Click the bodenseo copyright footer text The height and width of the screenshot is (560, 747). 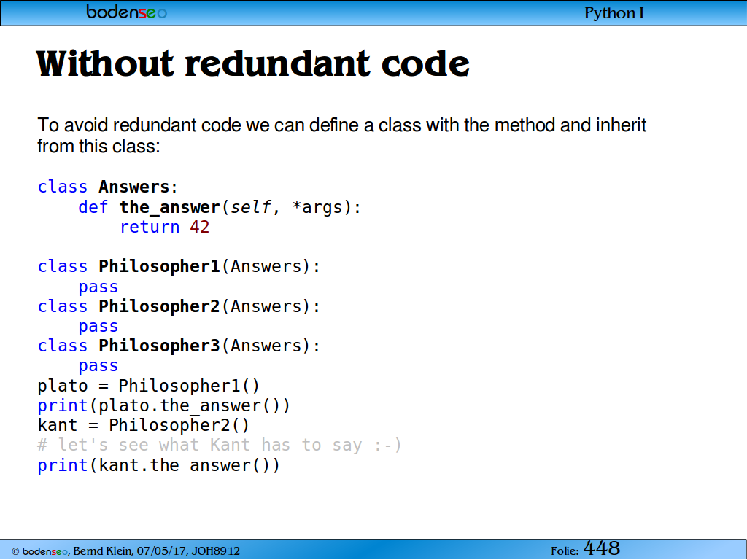coord(125,551)
